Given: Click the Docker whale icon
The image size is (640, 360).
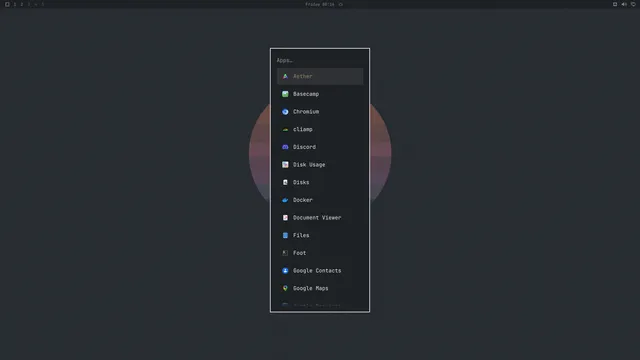Looking at the screenshot, I should pos(285,200).
